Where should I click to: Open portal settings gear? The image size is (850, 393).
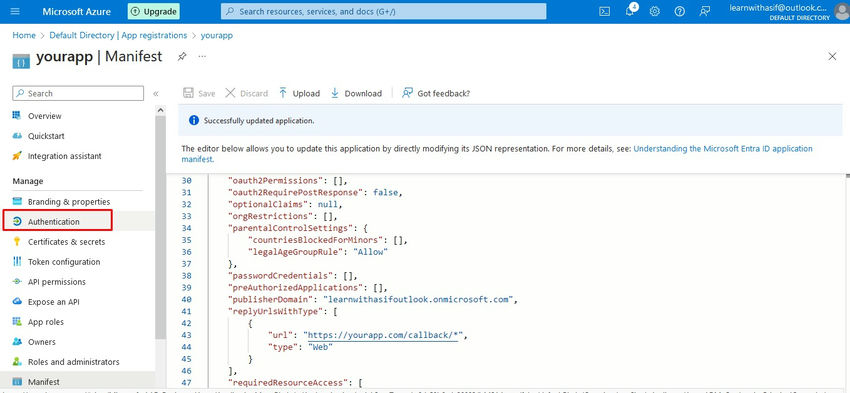point(654,11)
